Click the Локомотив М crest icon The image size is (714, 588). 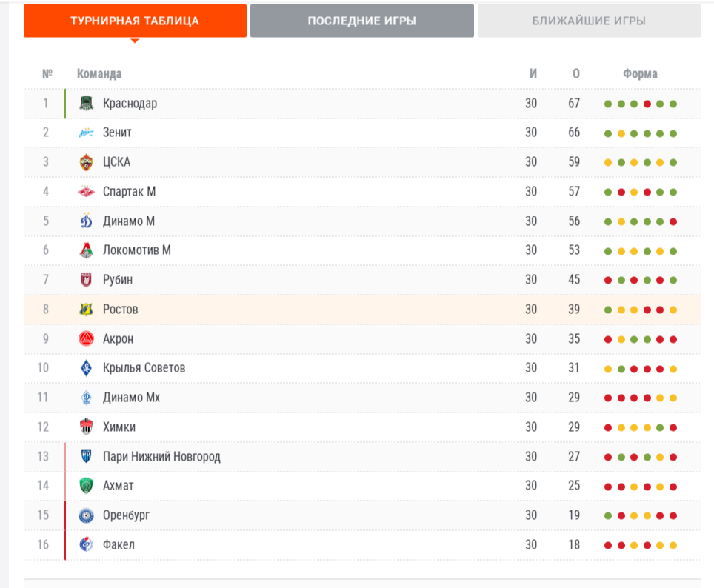click(x=87, y=250)
